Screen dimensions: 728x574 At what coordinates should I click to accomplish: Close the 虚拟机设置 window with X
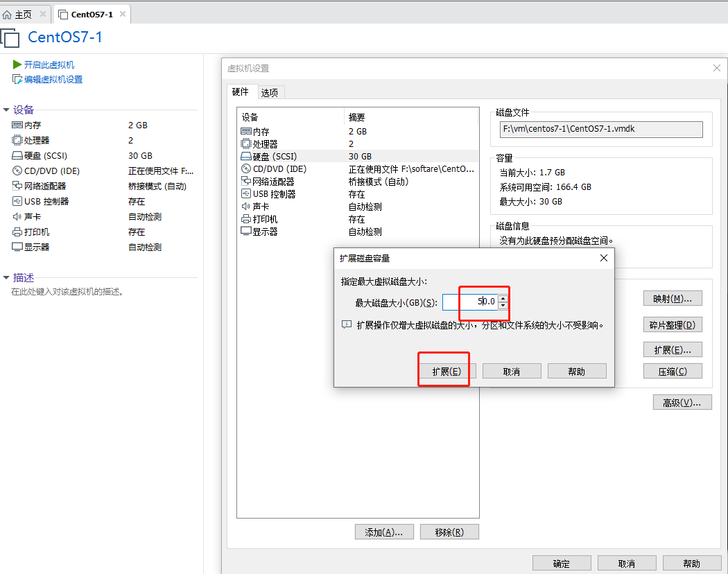(717, 68)
